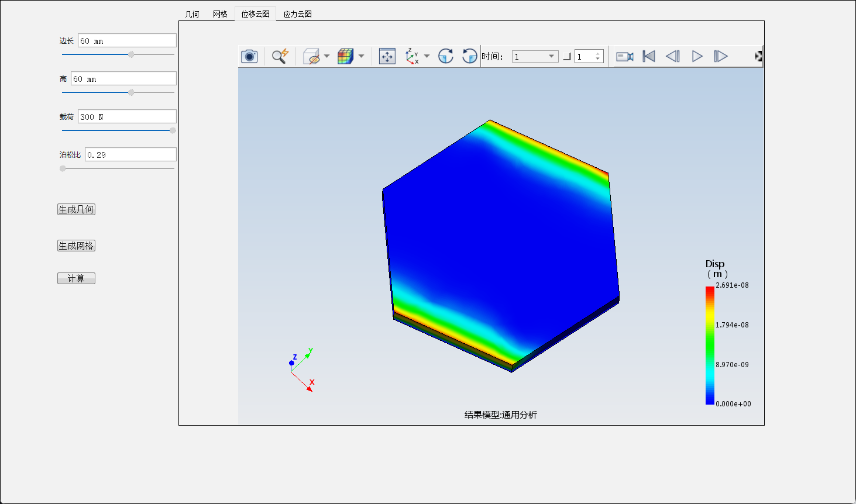Click the frame number spin box
The height and width of the screenshot is (504, 856).
[589, 56]
